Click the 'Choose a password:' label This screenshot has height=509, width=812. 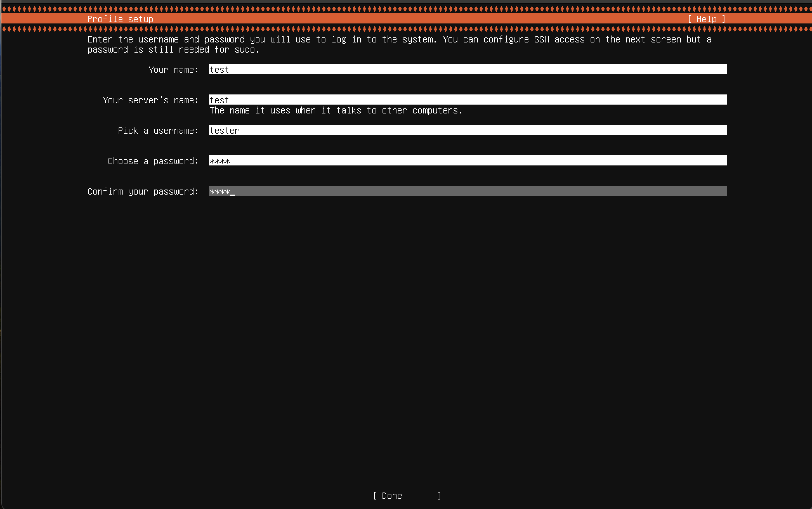153,161
